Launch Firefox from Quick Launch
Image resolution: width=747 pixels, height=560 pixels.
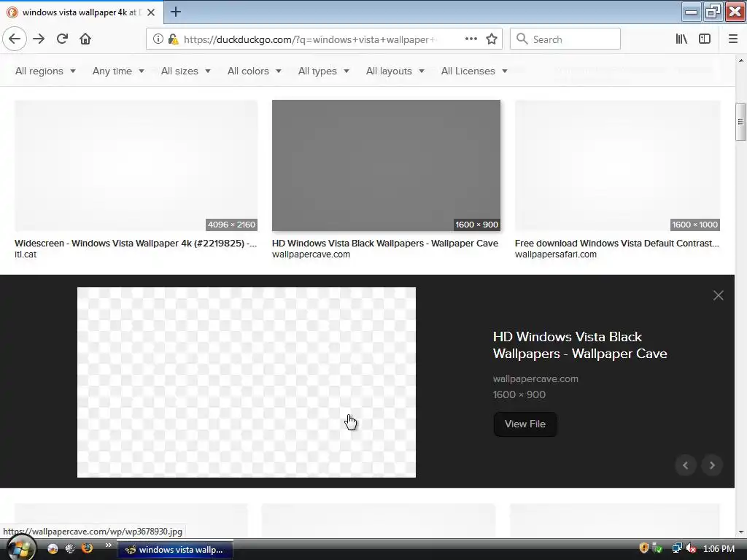(88, 548)
